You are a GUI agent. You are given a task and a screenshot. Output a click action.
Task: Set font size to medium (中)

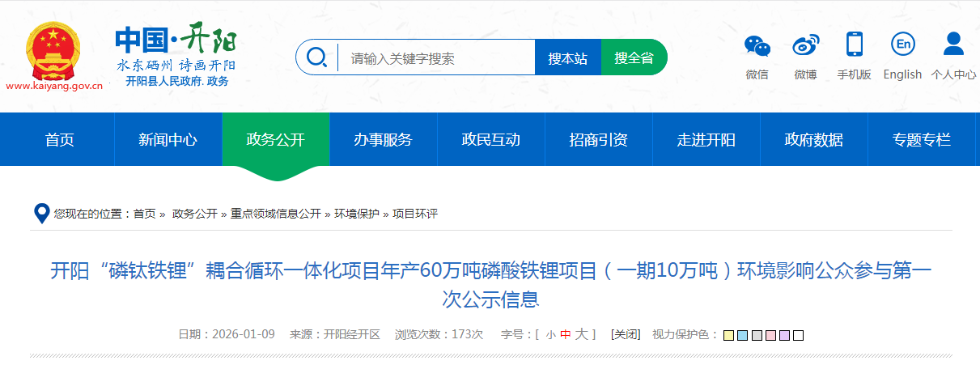pos(565,334)
